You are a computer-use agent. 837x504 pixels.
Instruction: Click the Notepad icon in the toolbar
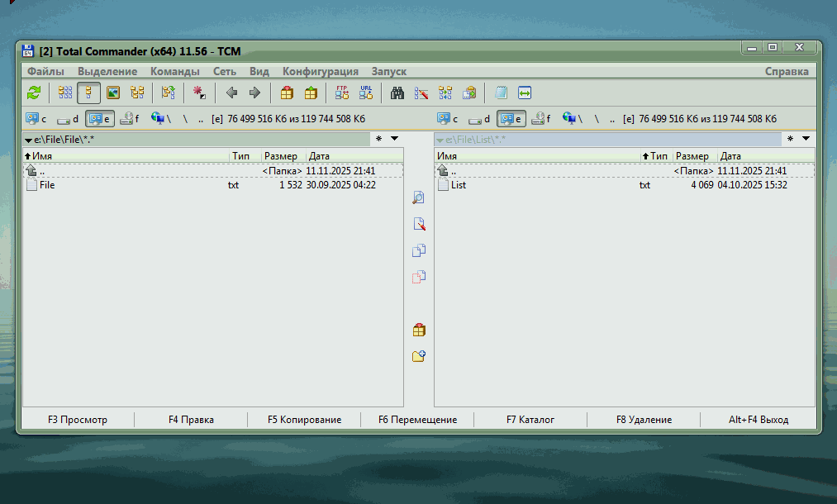501,93
